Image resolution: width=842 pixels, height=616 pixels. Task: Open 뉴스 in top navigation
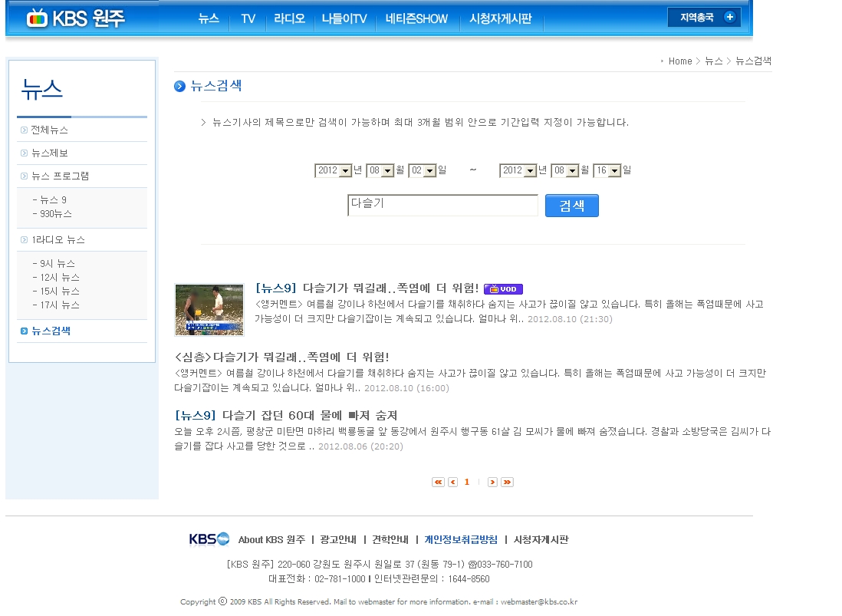tap(209, 19)
